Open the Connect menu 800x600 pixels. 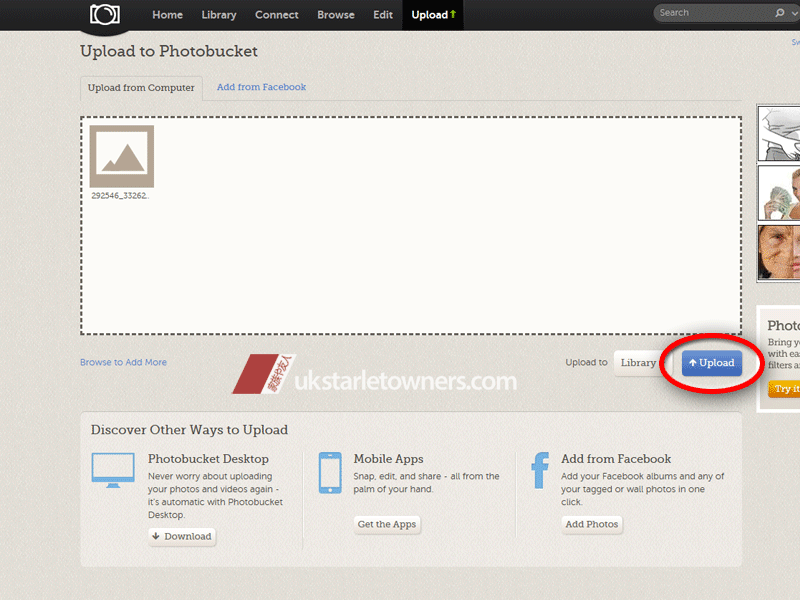277,15
